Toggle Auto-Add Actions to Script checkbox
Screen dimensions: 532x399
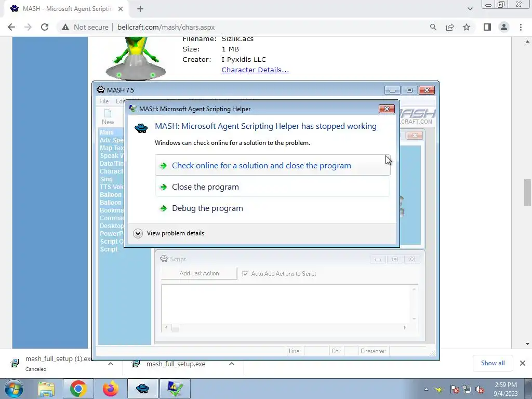(245, 274)
